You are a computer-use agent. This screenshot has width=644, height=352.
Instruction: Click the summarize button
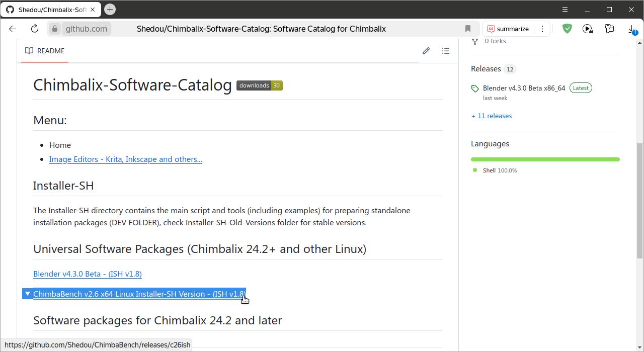[508, 29]
